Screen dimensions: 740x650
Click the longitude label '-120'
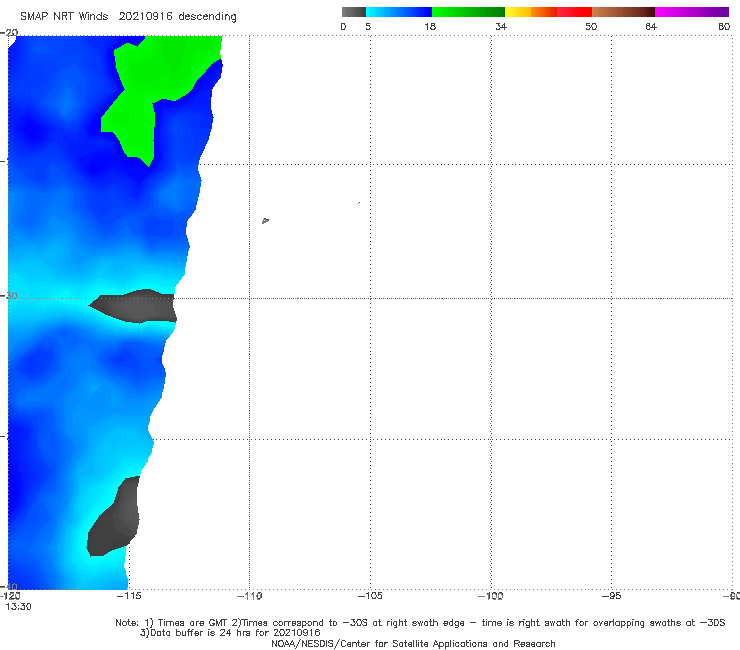coord(10,596)
